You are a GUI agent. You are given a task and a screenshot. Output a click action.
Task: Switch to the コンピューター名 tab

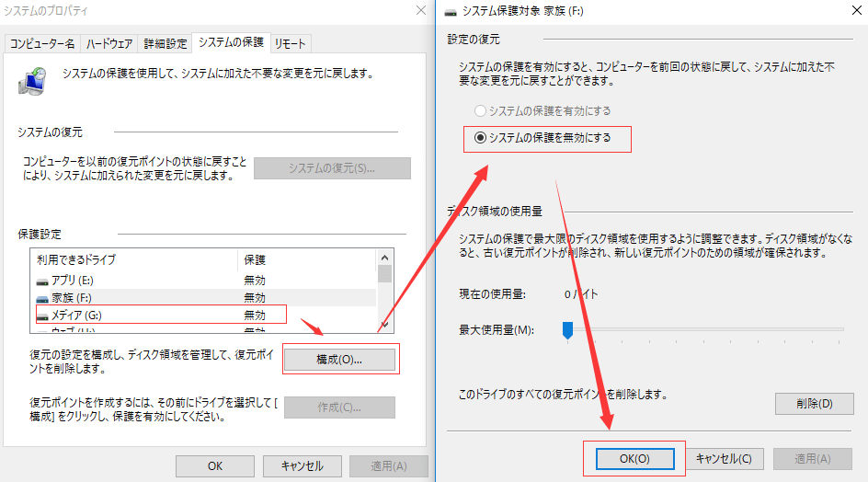42,44
